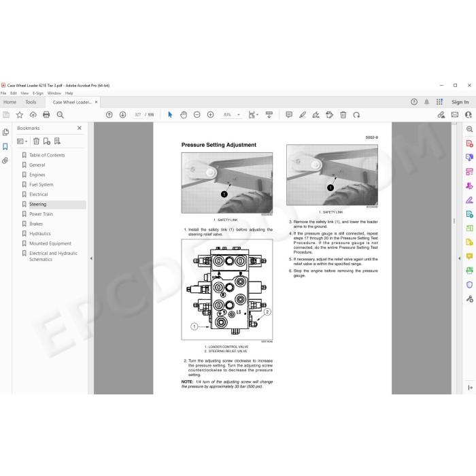476x476 pixels.
Task: Go to next page arrow
Action: [x=122, y=115]
